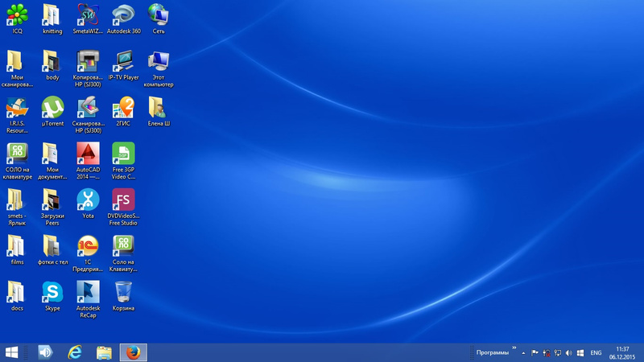Show hidden system tray icons
The image size is (644, 362).
pos(523,353)
